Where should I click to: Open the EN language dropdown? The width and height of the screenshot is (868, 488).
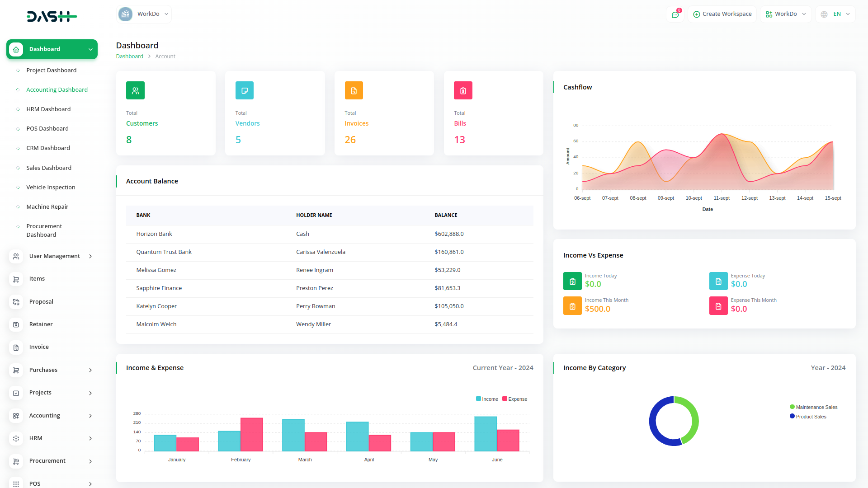tap(835, 14)
